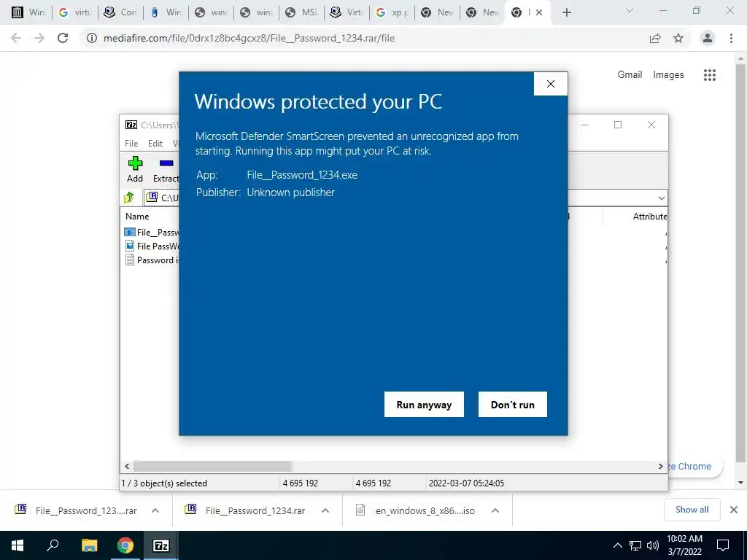Click the 7-Zip taskbar icon

coord(161,545)
